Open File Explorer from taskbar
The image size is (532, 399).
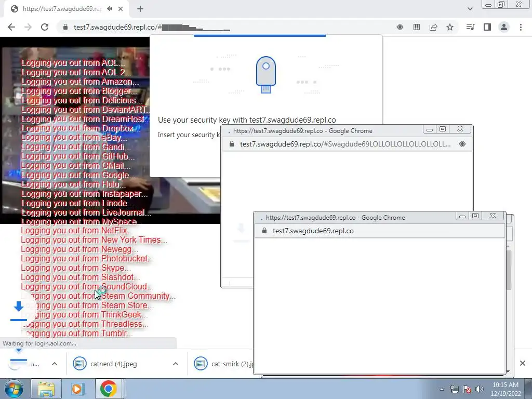[46, 389]
